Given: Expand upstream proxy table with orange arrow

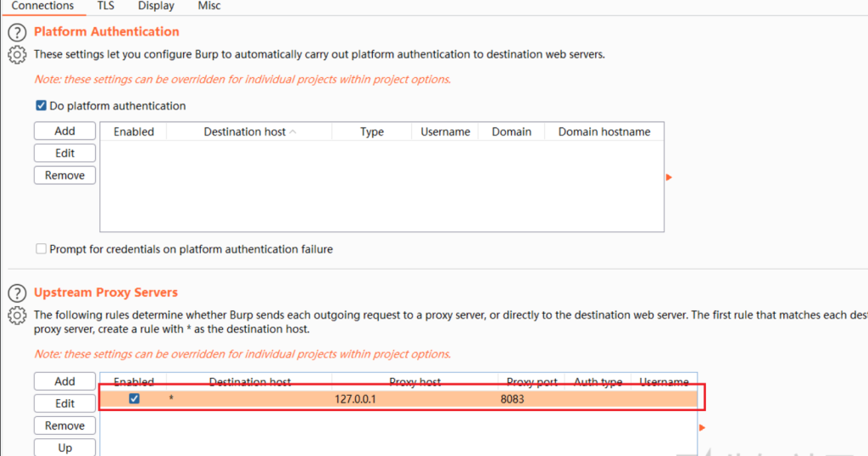Looking at the screenshot, I should [x=702, y=428].
